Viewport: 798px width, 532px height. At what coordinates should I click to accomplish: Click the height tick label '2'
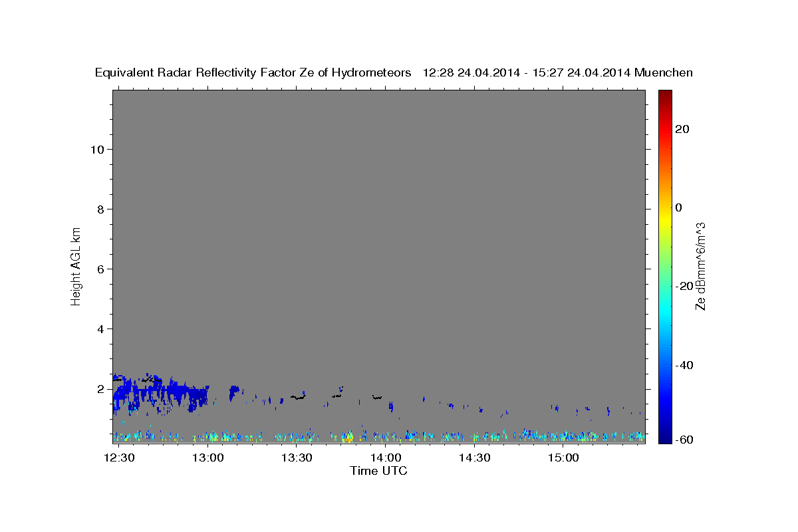101,389
